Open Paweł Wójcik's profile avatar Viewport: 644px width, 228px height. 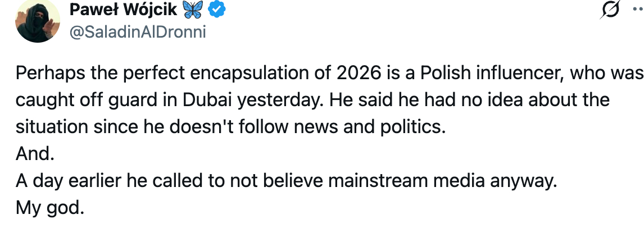tap(38, 22)
